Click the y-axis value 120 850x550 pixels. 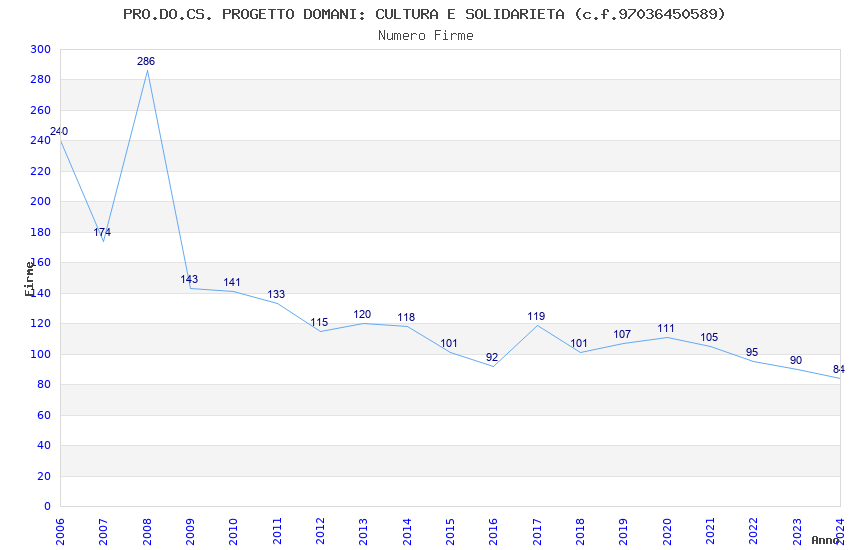tap(41, 323)
